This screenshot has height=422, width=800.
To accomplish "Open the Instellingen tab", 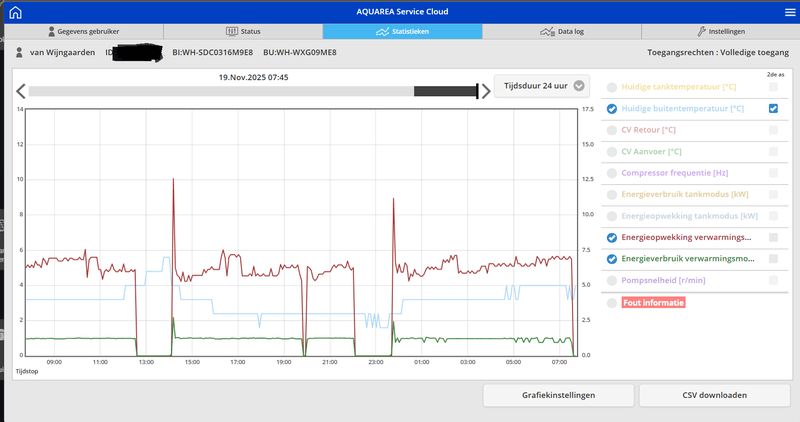I will 720,32.
